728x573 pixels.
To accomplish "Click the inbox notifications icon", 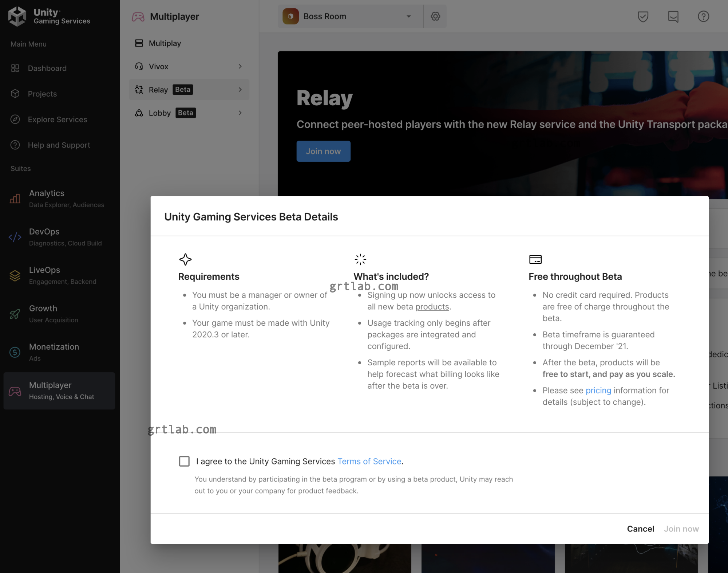I will [x=673, y=16].
